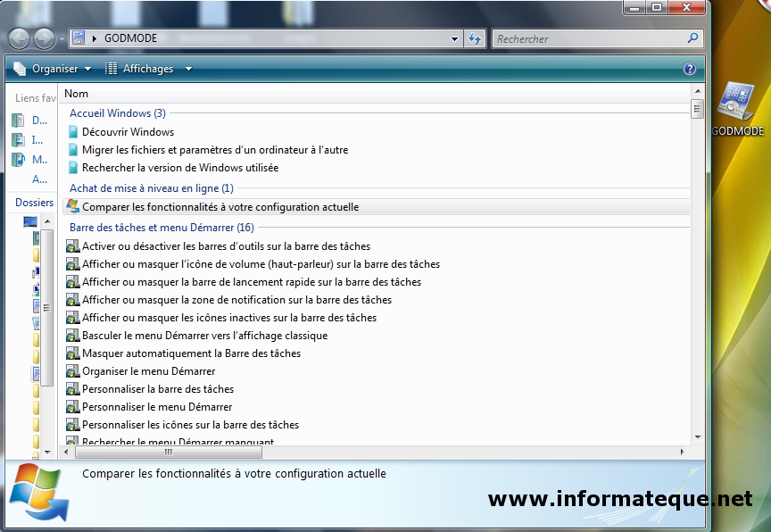771x532 pixels.
Task: Open Help with the question mark icon
Action: point(690,69)
